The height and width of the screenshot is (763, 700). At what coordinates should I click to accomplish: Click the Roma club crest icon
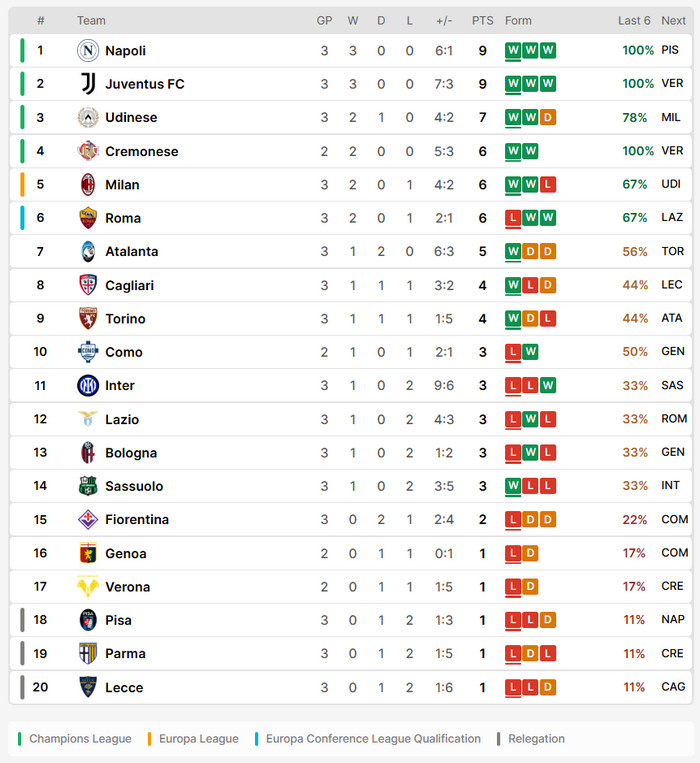tap(88, 218)
